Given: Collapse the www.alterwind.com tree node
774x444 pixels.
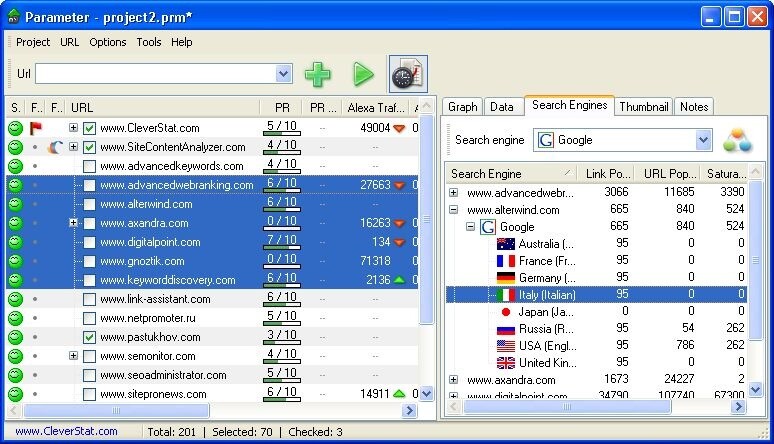Looking at the screenshot, I should (x=454, y=210).
